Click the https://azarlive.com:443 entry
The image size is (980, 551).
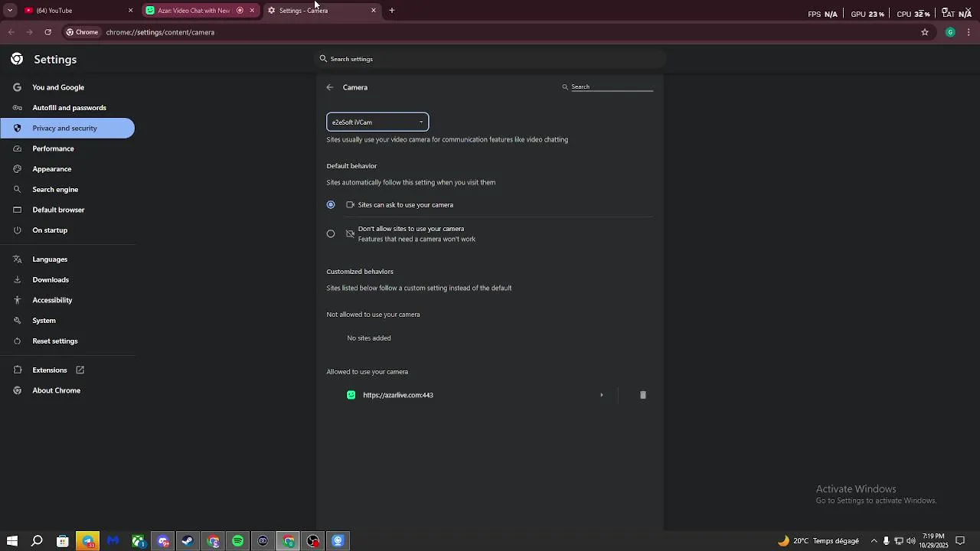pyautogui.click(x=398, y=395)
